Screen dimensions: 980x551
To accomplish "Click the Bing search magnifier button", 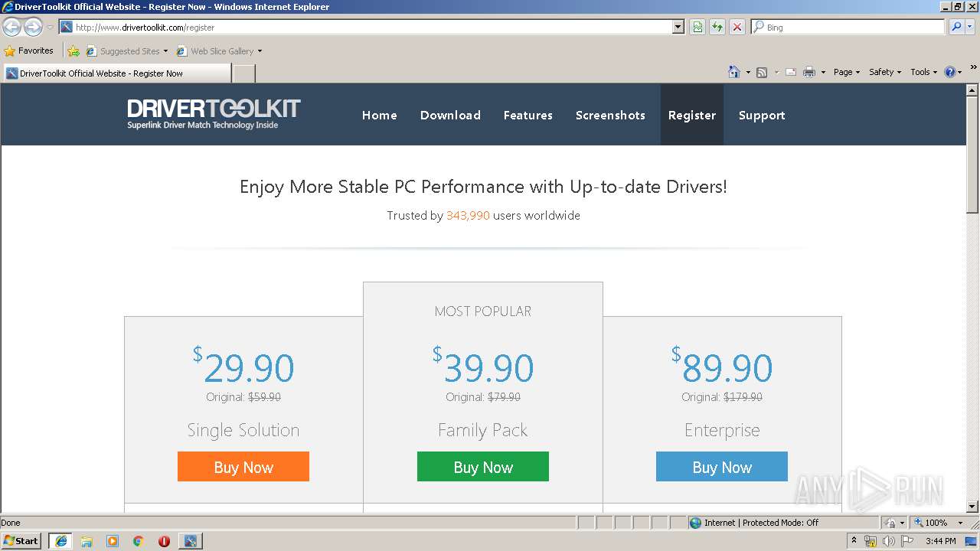I will coord(956,27).
